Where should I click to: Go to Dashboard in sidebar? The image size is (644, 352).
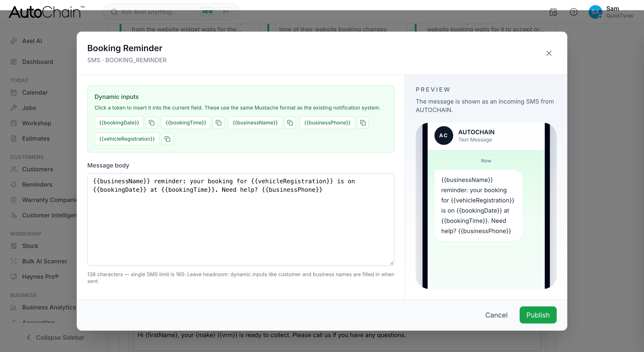point(32,62)
